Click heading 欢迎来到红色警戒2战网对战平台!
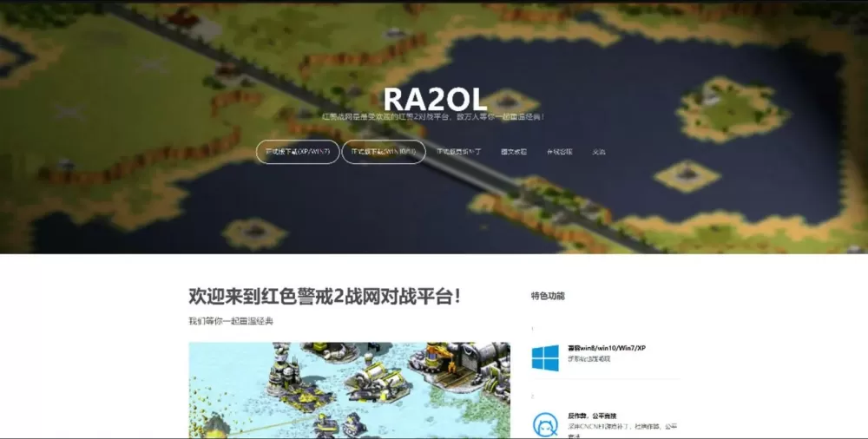 point(325,296)
